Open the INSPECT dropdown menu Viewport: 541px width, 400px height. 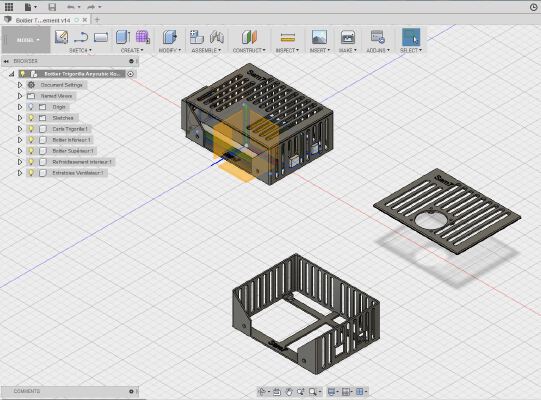pos(287,50)
